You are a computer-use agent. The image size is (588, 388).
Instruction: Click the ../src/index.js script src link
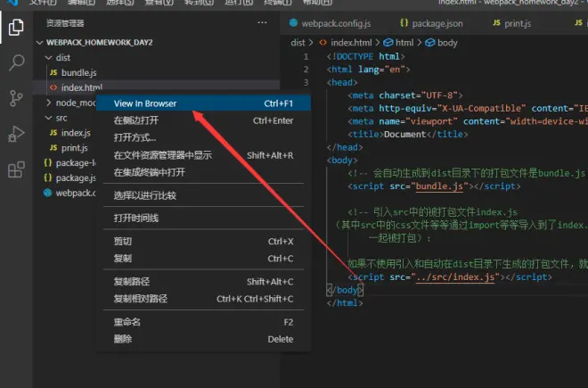pyautogui.click(x=455, y=277)
